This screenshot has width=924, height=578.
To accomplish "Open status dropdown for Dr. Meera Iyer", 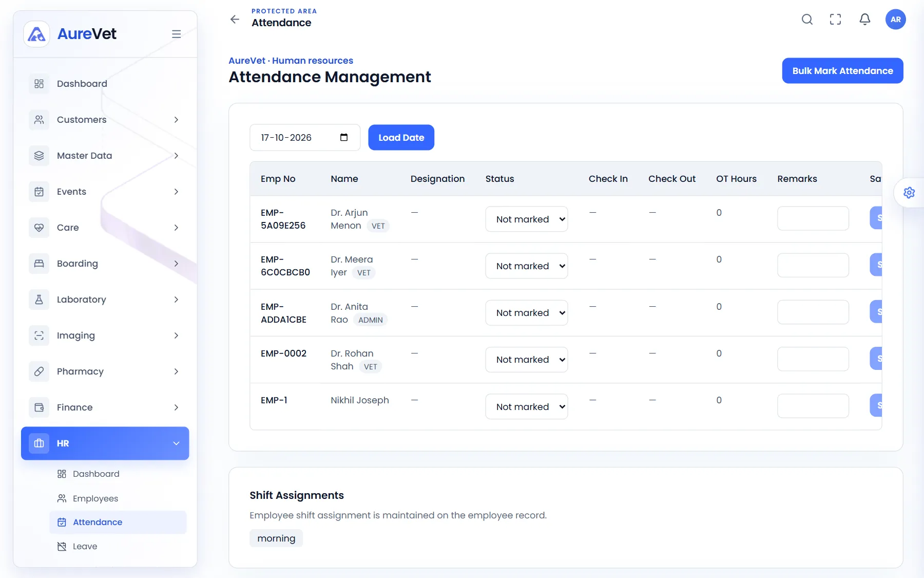I will tap(527, 266).
